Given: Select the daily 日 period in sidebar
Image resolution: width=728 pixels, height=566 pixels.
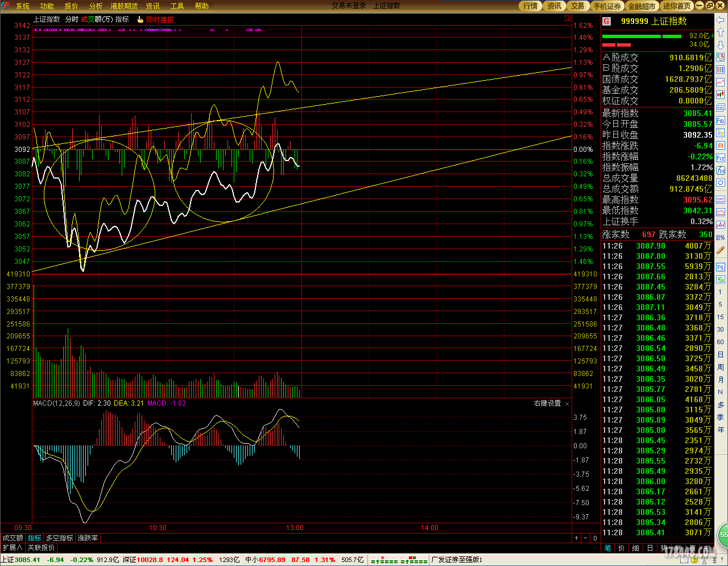Looking at the screenshot, I should [720, 354].
